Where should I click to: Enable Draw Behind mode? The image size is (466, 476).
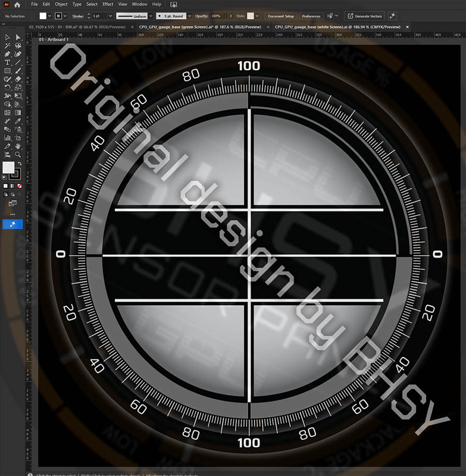tap(12, 195)
